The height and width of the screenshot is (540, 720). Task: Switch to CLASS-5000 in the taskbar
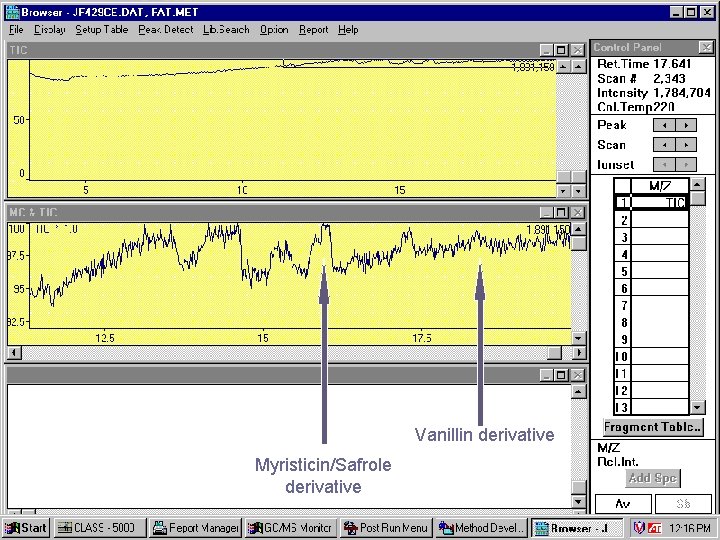coord(101,528)
